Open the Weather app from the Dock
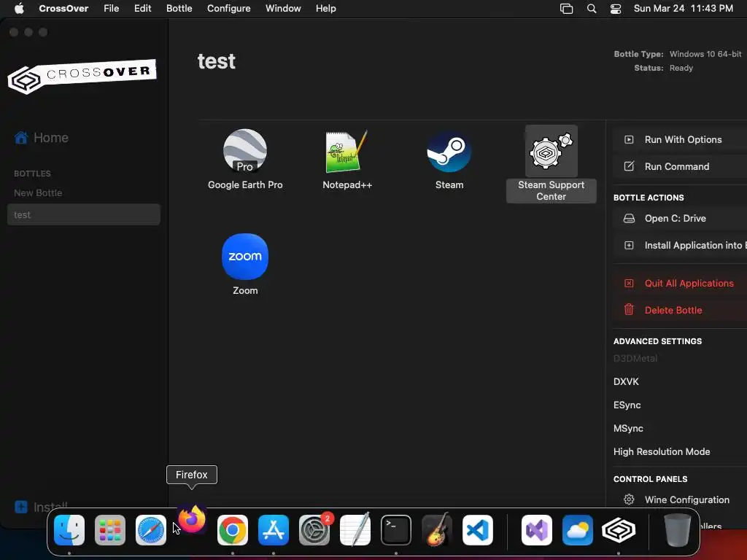 (578, 530)
